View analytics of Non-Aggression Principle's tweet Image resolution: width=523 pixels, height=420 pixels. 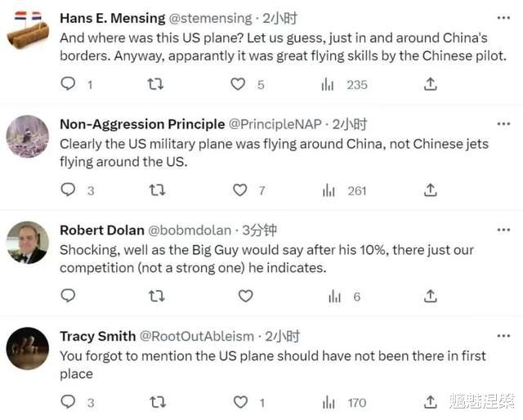click(x=329, y=190)
